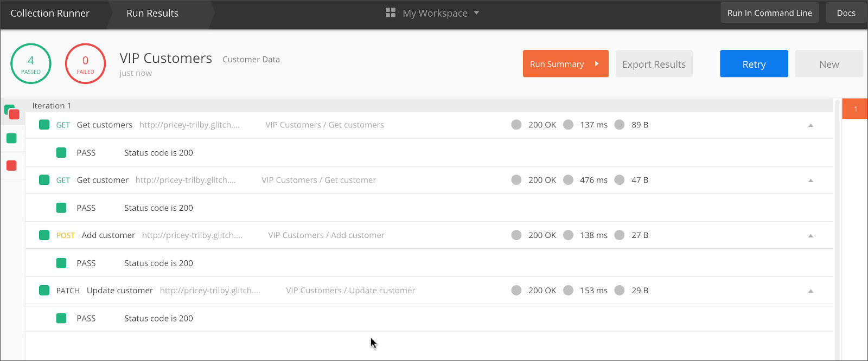Click time dot beside 476 ms
Screen dimensions: 868x361
[x=568, y=180]
